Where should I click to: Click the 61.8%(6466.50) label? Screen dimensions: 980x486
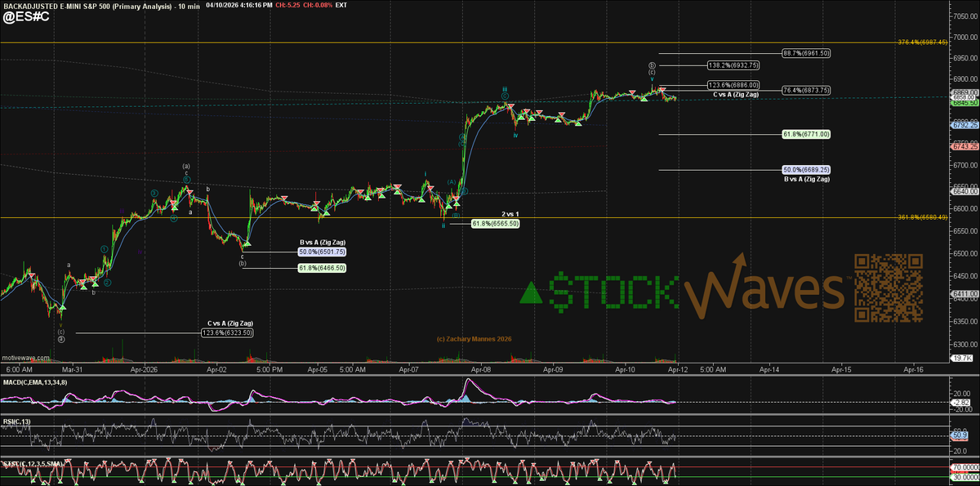pos(321,267)
